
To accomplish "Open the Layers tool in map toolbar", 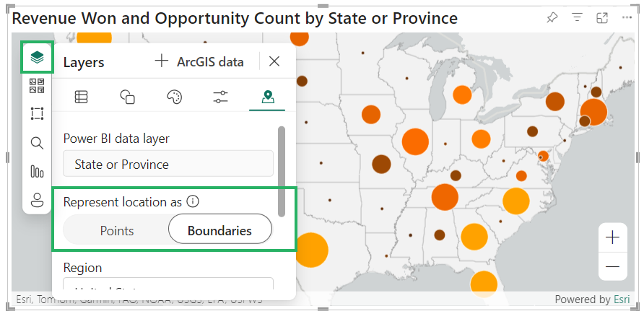I will [x=37, y=57].
